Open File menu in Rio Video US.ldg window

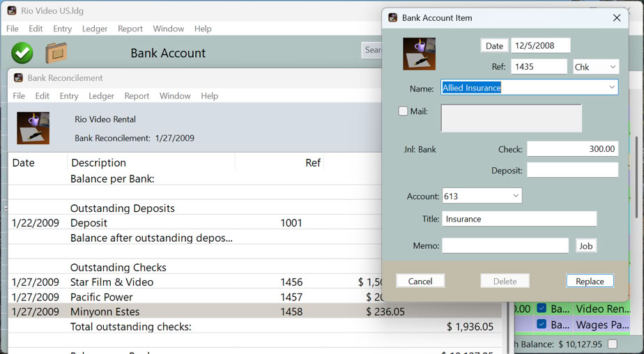tap(13, 29)
